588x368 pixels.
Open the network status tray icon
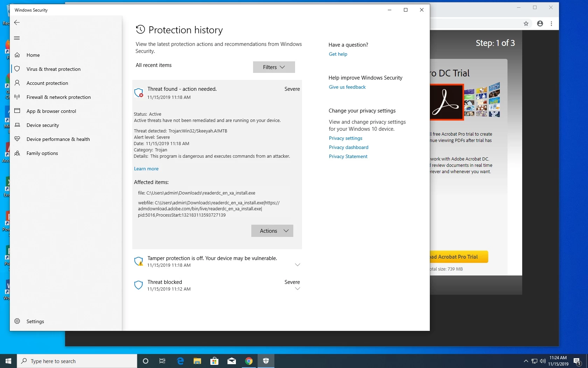(x=534, y=361)
